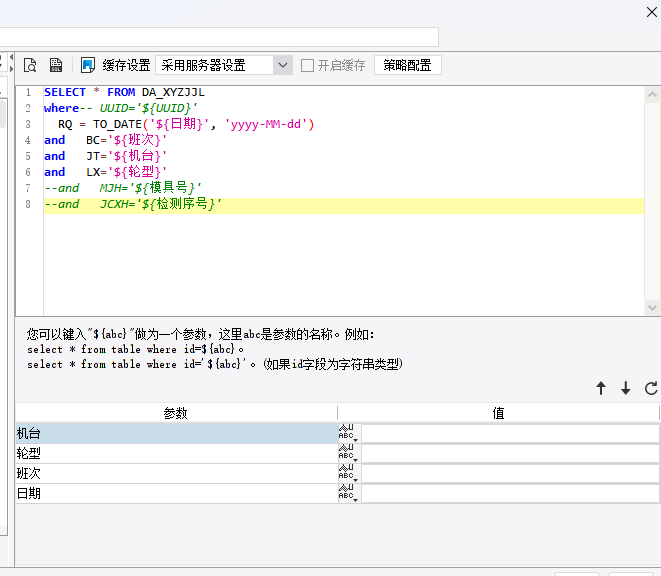Open value type dropdown for 机台
Screen dimensions: 661x576
point(348,433)
